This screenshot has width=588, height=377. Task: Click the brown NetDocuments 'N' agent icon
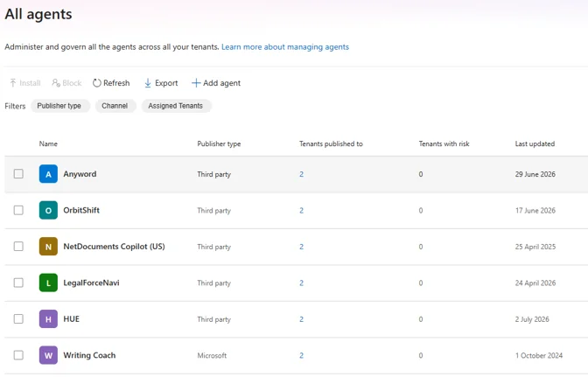tap(48, 247)
